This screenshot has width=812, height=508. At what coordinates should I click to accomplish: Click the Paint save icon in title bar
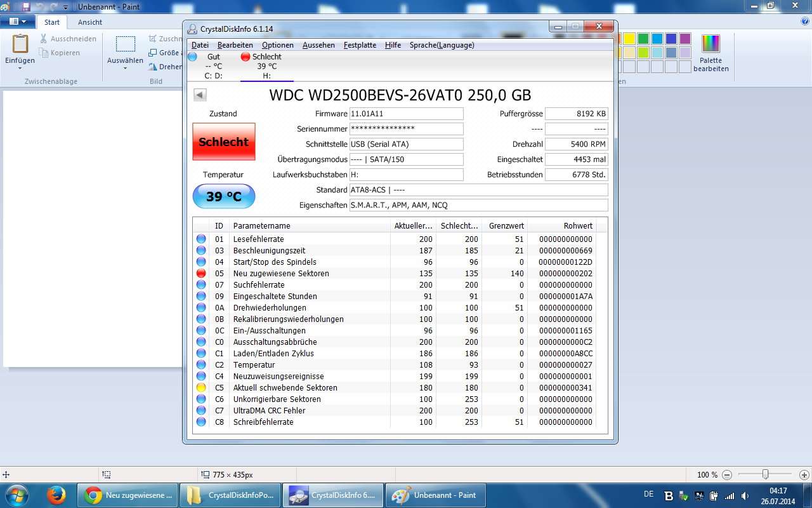[25, 6]
